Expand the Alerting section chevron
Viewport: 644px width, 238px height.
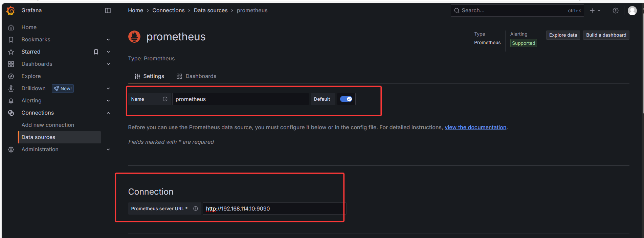108,101
